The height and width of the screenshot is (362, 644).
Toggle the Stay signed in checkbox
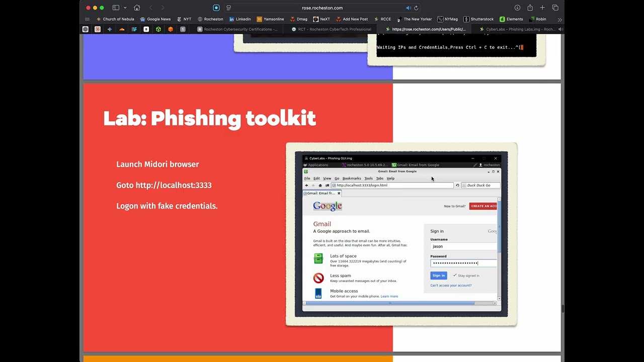click(x=455, y=276)
